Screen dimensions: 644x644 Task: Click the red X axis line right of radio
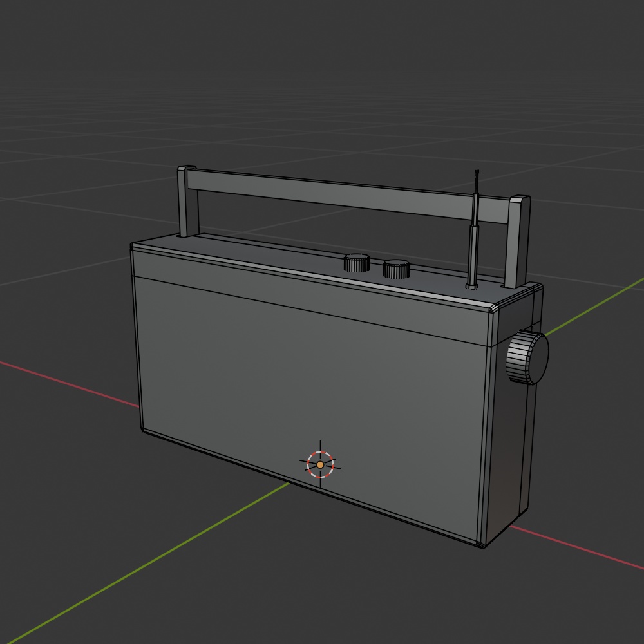576,547
